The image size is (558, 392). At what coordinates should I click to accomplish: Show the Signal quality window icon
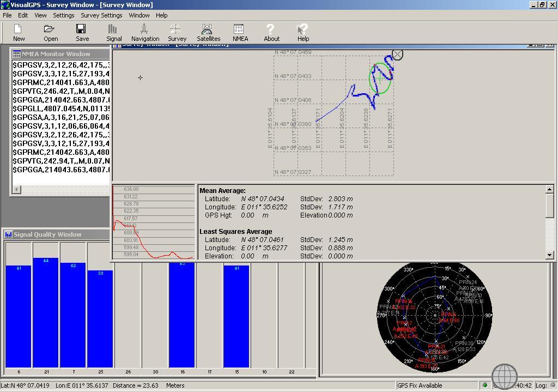tap(112, 28)
